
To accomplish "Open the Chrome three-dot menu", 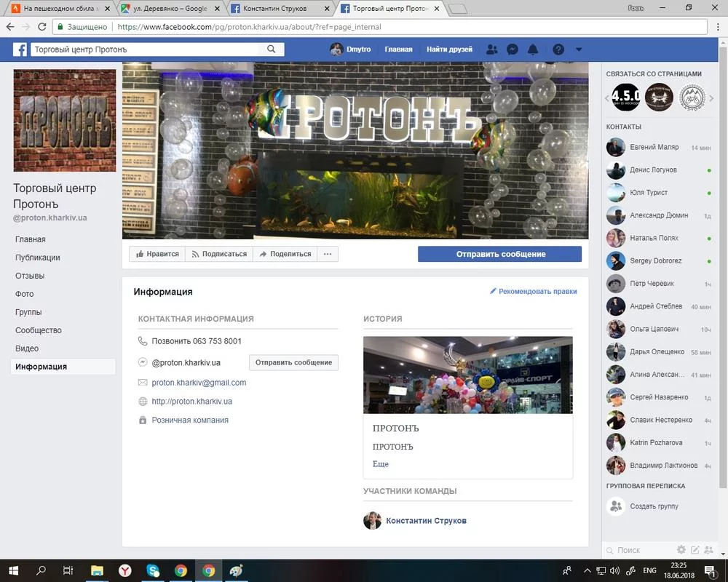I will point(718,27).
